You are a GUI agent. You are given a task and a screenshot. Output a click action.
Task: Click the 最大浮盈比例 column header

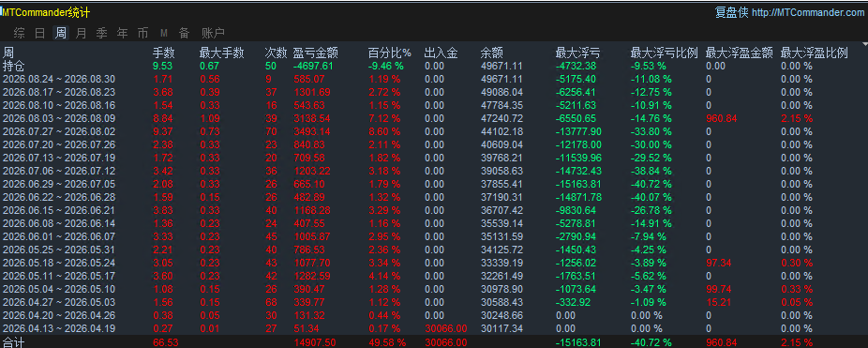[815, 53]
